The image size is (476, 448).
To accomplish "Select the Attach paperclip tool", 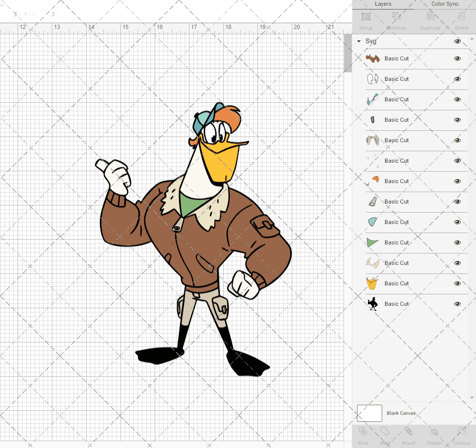I will pos(408,432).
